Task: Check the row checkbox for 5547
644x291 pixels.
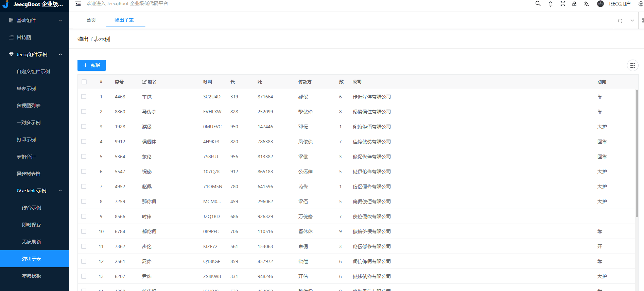Action: pos(84,172)
